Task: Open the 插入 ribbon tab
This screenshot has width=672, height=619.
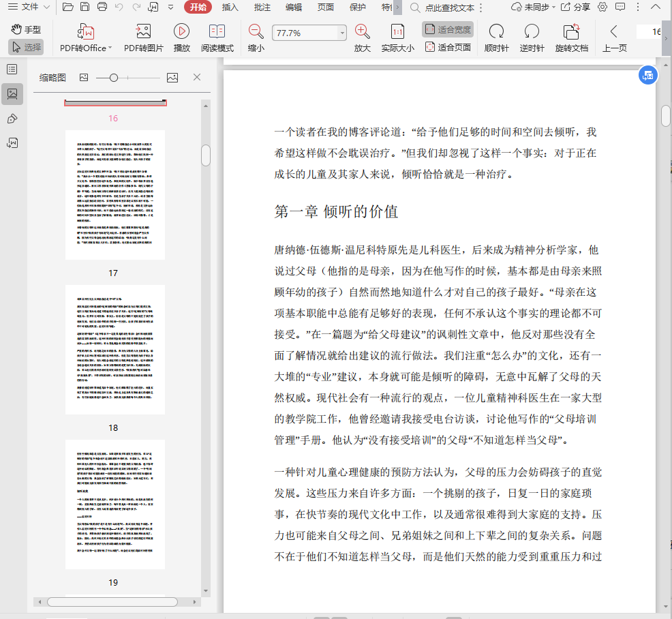Action: point(230,7)
